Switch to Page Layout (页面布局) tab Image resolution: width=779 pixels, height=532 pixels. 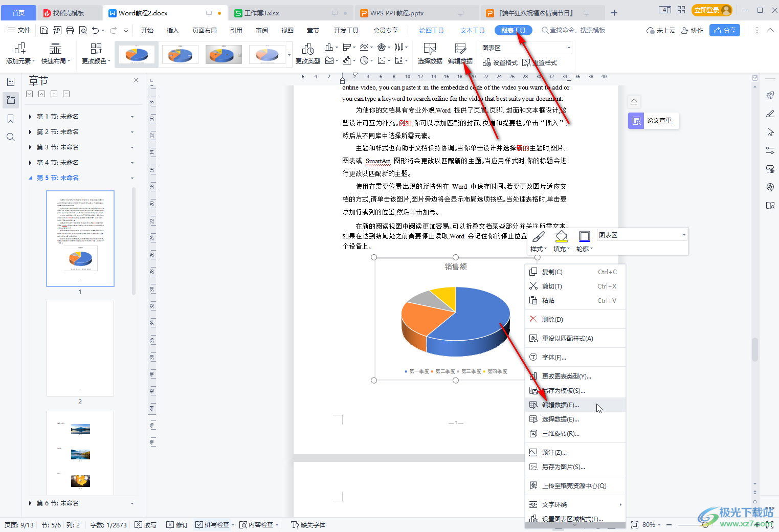pos(205,30)
